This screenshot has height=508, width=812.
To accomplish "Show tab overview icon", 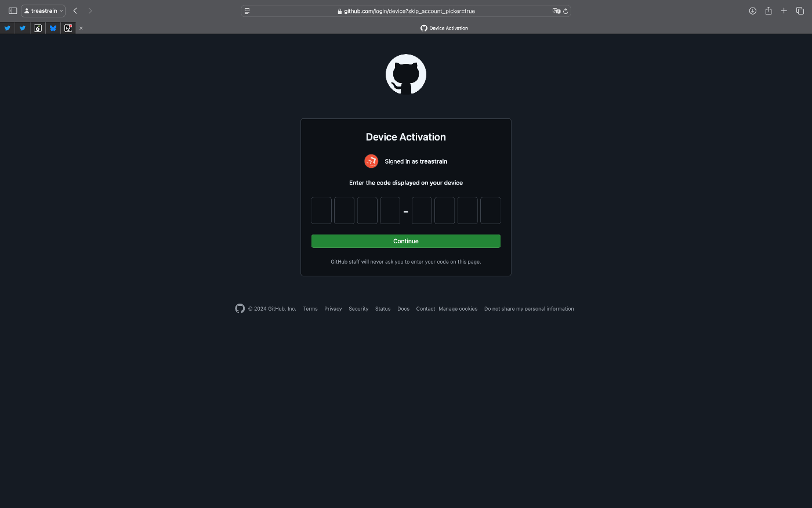I will click(x=800, y=11).
